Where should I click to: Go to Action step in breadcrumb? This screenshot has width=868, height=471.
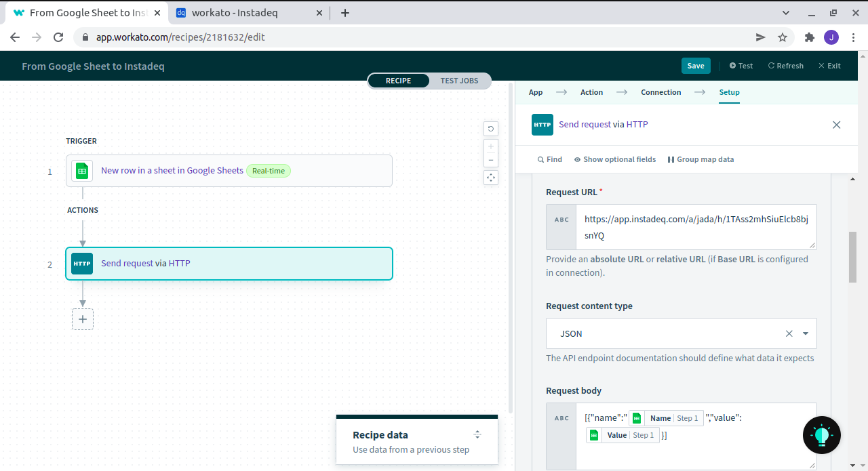(x=591, y=92)
